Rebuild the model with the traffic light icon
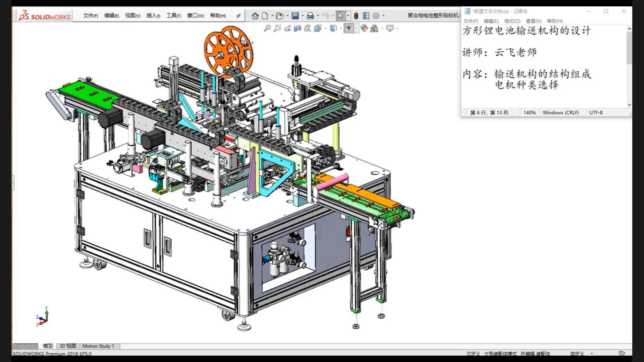Viewport: 644px width, 362px height. pos(356,16)
